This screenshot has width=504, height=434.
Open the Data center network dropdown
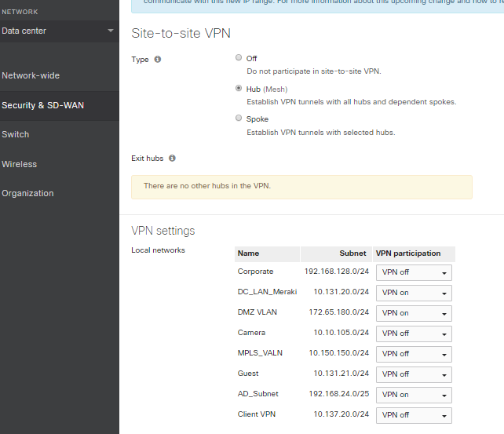[x=59, y=31]
